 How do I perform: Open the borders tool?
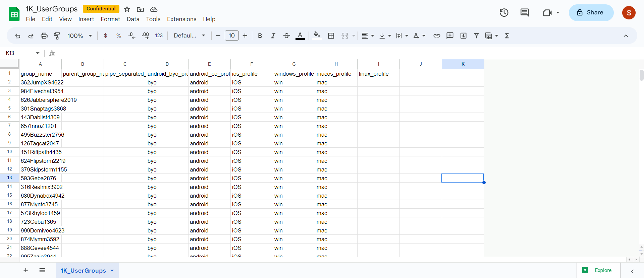coord(331,36)
